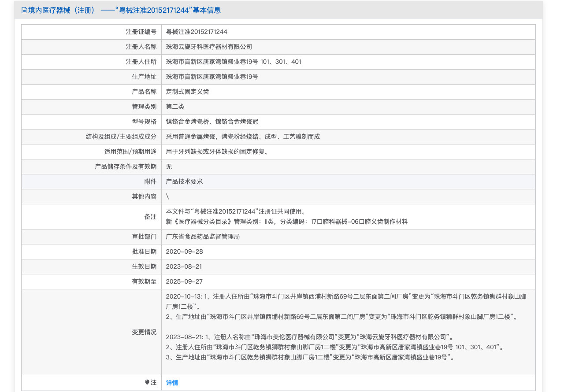Click the 其他内容 label
The image size is (579, 392).
(144, 196)
